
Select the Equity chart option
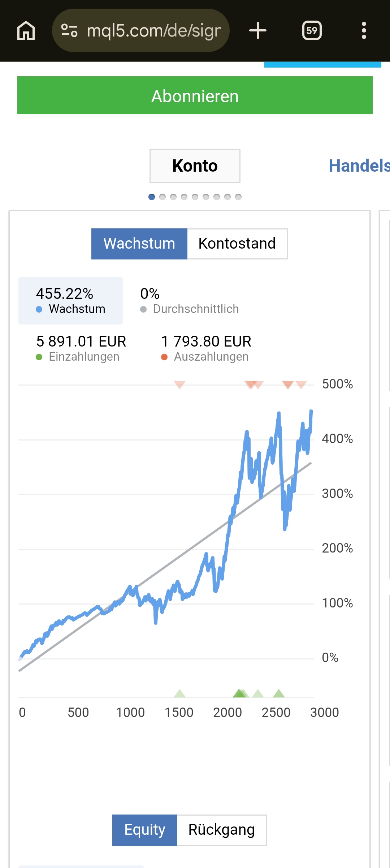point(145,830)
